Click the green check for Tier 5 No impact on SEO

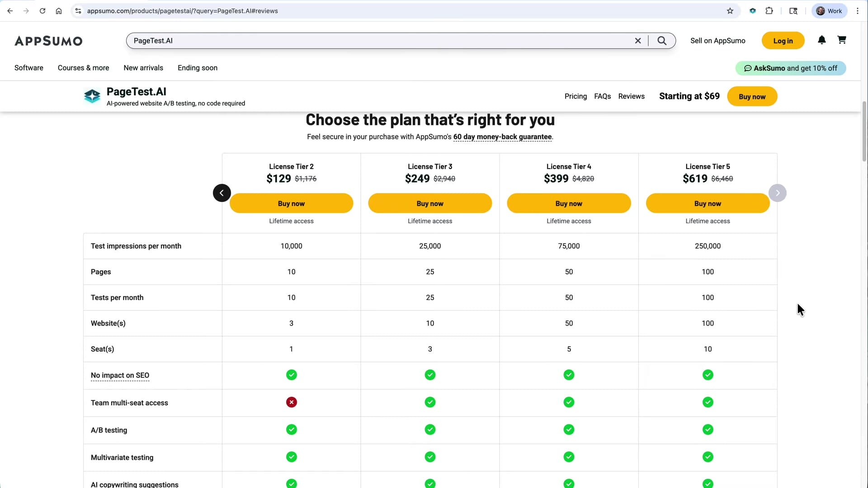click(708, 375)
